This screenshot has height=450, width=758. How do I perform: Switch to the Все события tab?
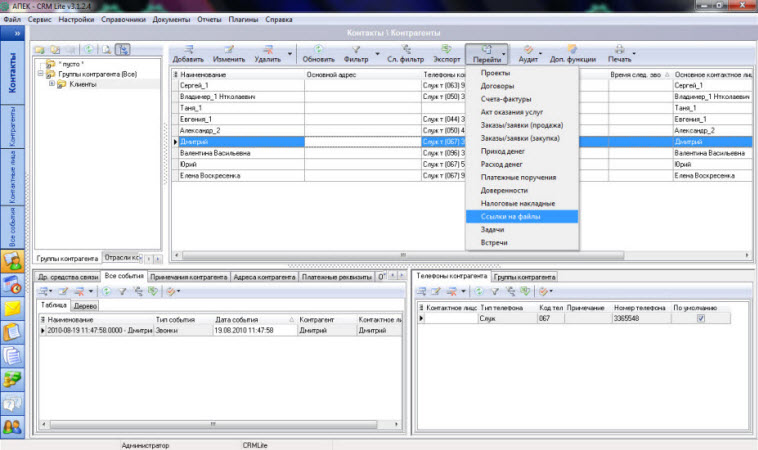point(124,276)
